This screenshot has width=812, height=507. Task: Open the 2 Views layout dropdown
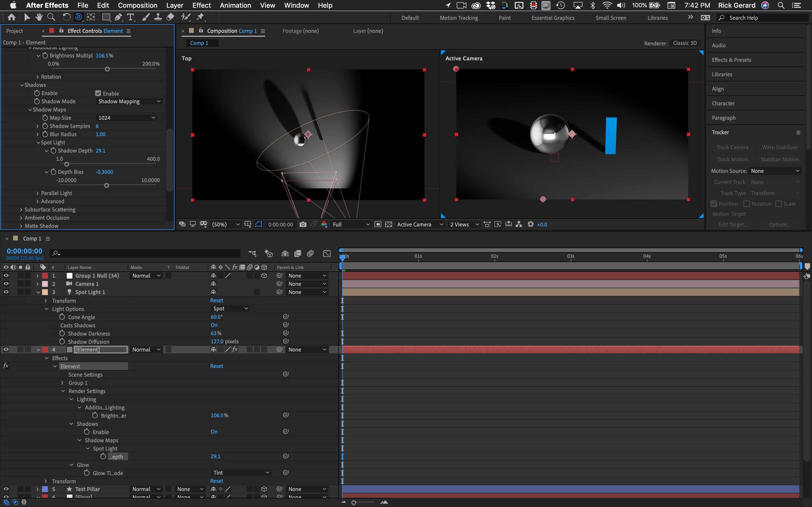464,224
